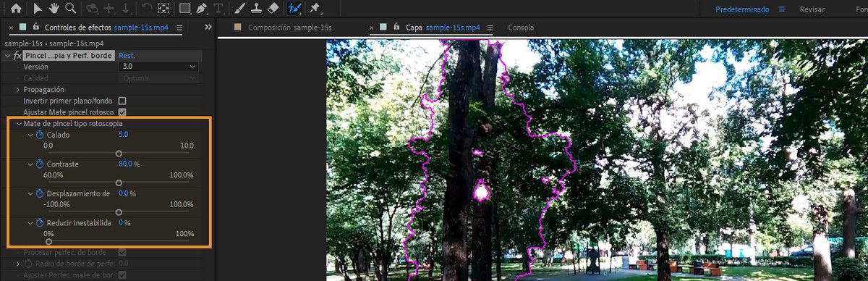Open the Versión 3.0 dropdown
The width and height of the screenshot is (868, 281).
coord(159,67)
